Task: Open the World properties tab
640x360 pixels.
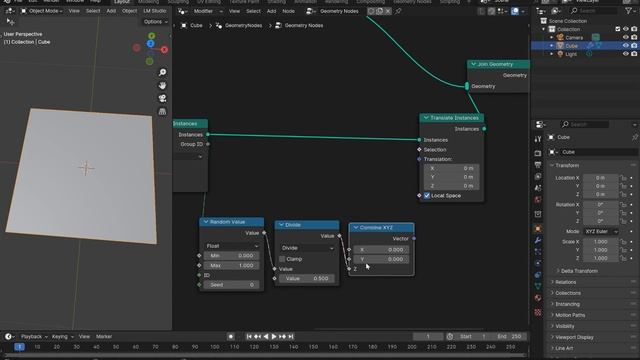Action: click(x=538, y=200)
